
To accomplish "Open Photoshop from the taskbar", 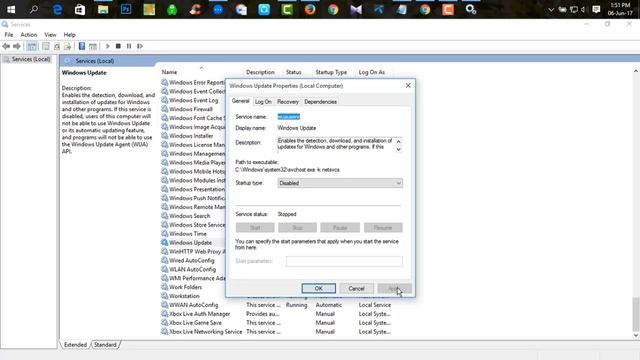I will 126,9.
